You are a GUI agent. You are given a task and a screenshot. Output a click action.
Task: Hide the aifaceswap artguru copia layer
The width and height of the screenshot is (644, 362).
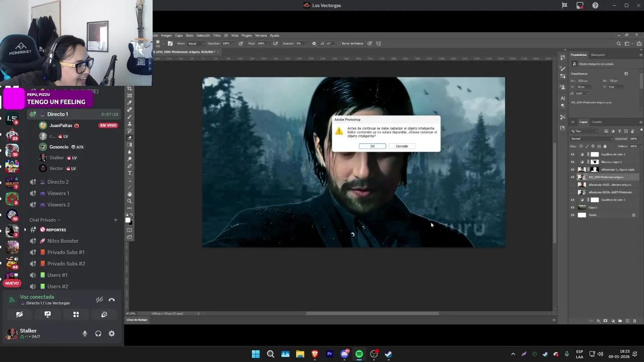pyautogui.click(x=573, y=169)
